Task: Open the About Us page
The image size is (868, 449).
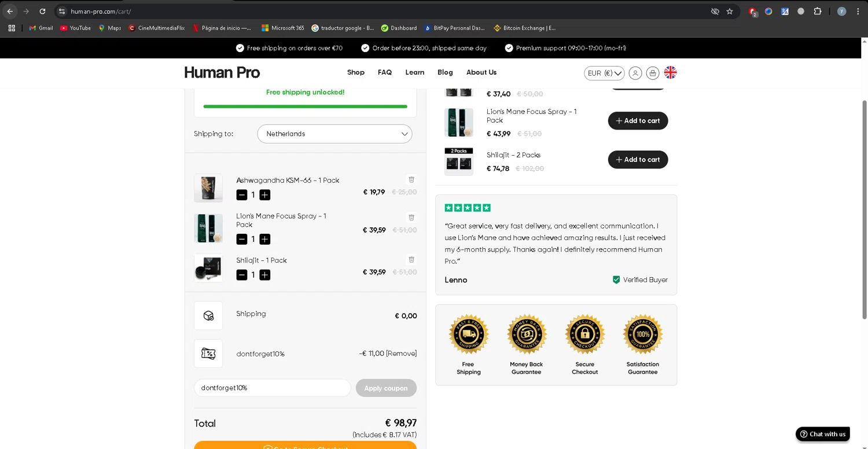Action: tap(481, 72)
